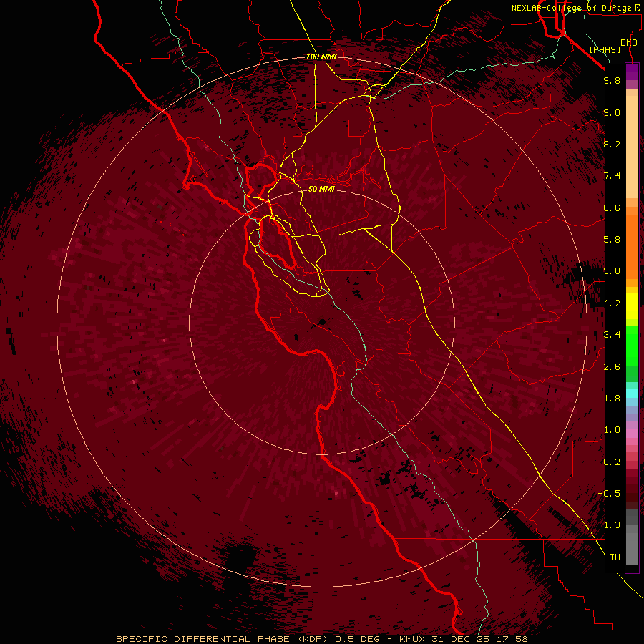Screen dimensions: 644x644
Task: Pick the cyan segment of the color bar
Action: pos(632,394)
